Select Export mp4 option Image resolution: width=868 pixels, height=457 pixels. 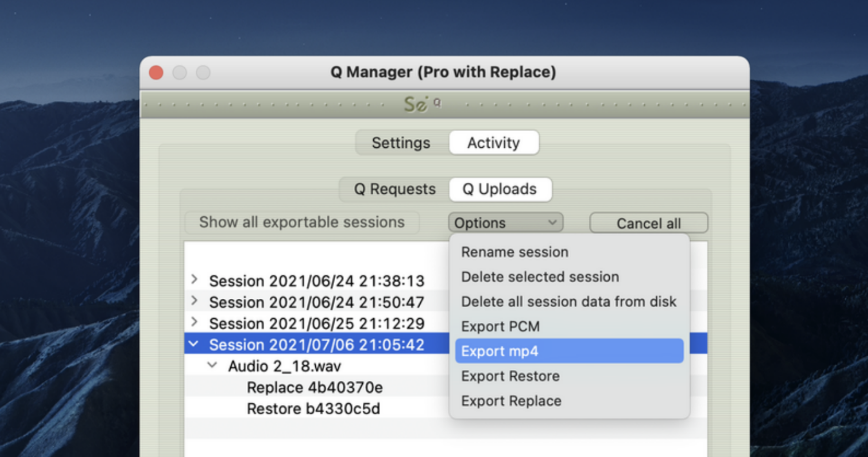[x=569, y=351]
